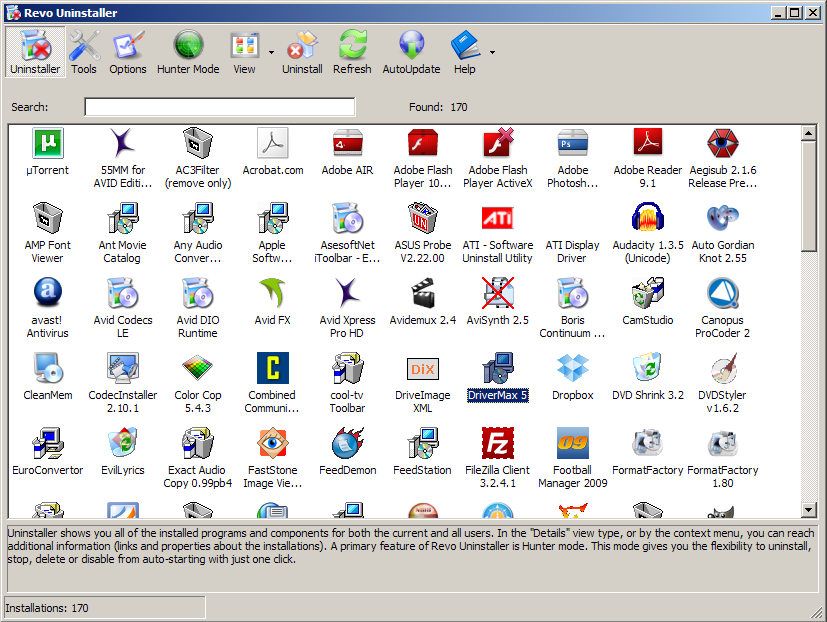827x622 pixels.
Task: Select the Audacity 1.3.5 icon
Action: (648, 220)
